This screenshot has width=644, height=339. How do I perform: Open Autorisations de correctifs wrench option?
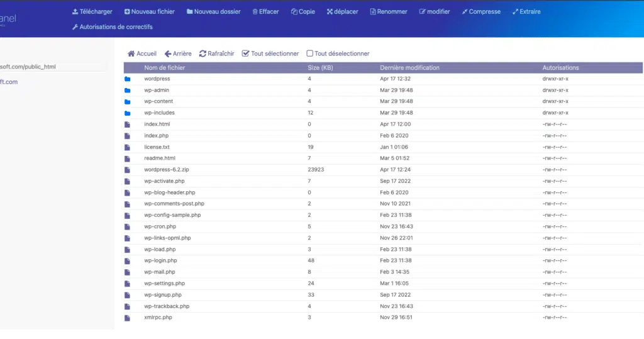(113, 26)
